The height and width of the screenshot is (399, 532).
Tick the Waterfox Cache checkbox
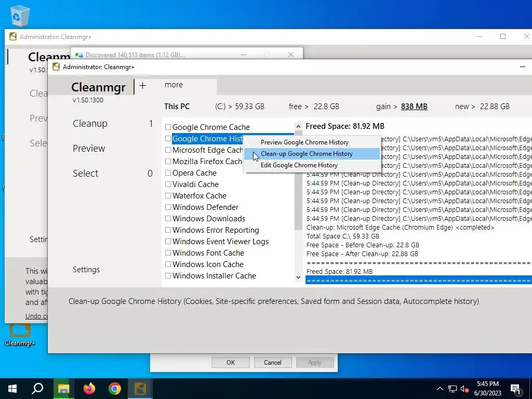click(168, 195)
